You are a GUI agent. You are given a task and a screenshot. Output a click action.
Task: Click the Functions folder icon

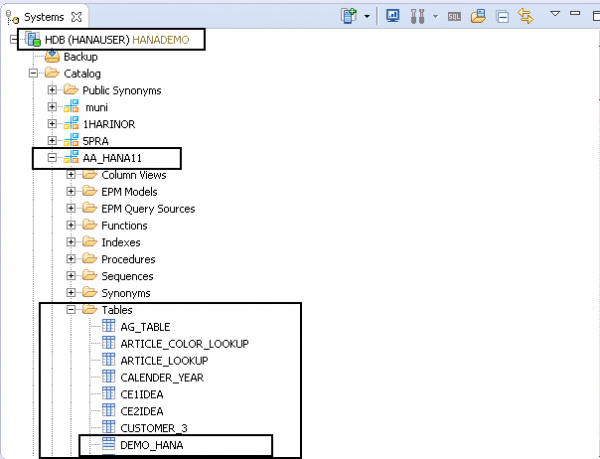90,225
